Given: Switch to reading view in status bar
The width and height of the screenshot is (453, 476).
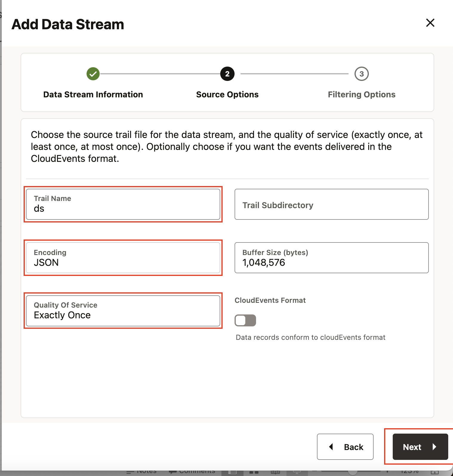Looking at the screenshot, I should 275,472.
